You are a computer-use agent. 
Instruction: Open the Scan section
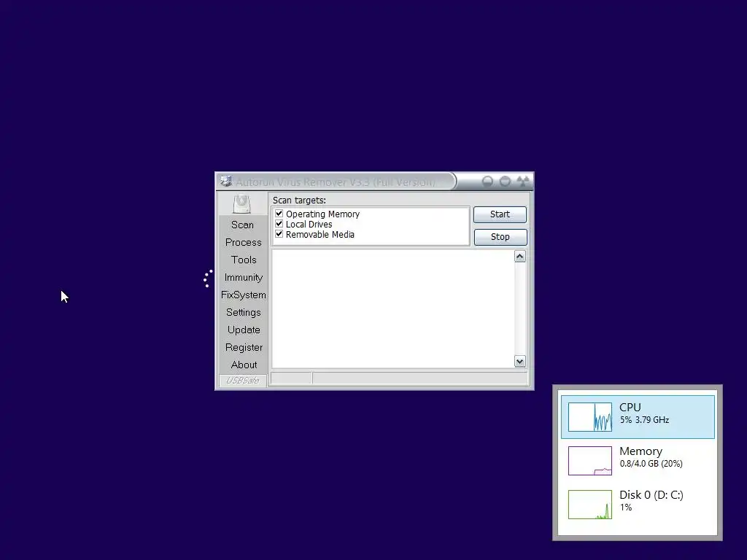tap(242, 225)
